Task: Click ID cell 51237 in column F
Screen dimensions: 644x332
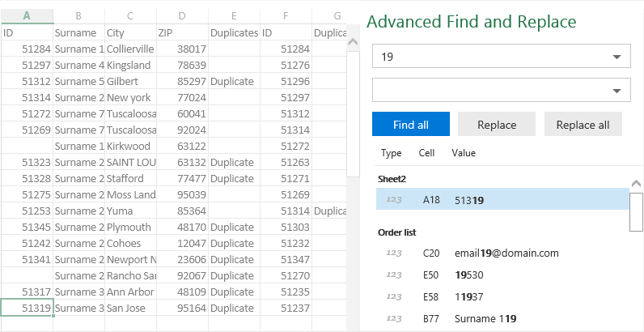Action: click(x=286, y=309)
